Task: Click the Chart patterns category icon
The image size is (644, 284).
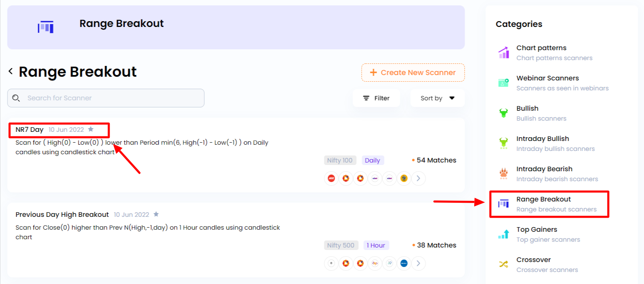Action: click(503, 53)
